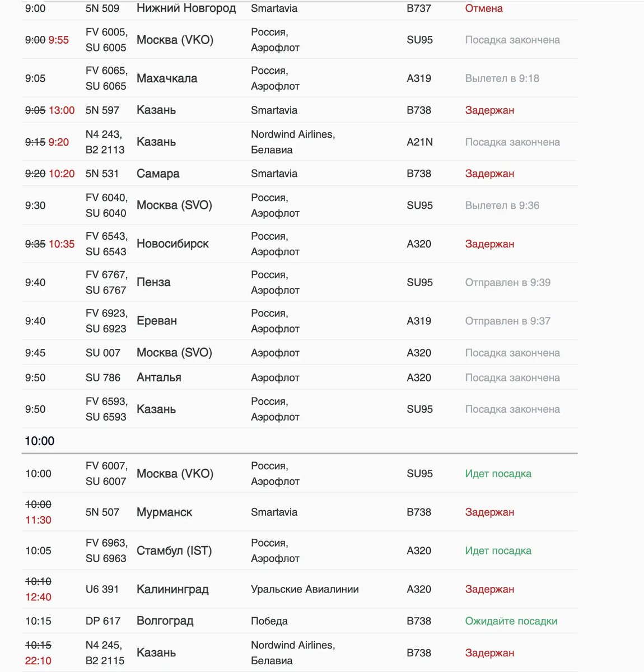Click Идет посадка status for Москва (VKO) 10:00
The image size is (644, 672).
tap(498, 474)
